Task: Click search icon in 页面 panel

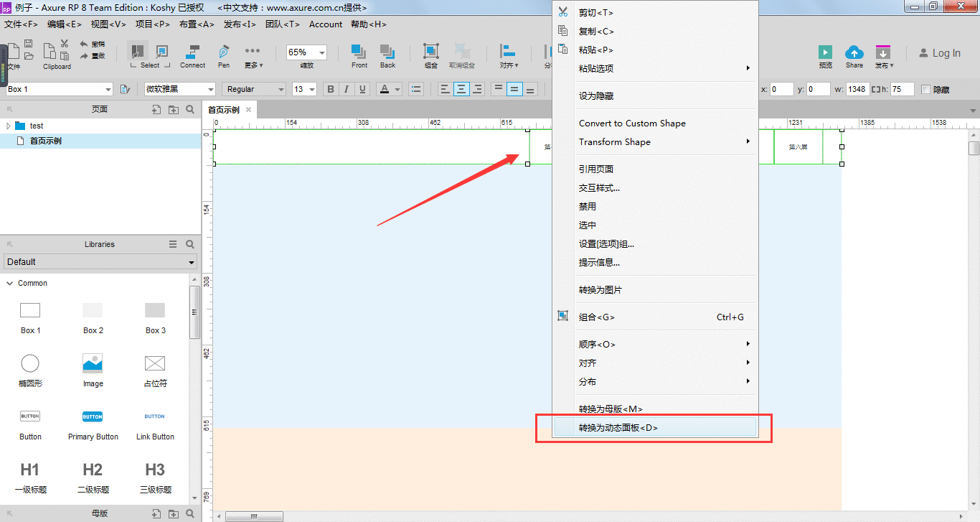Action: [190, 110]
